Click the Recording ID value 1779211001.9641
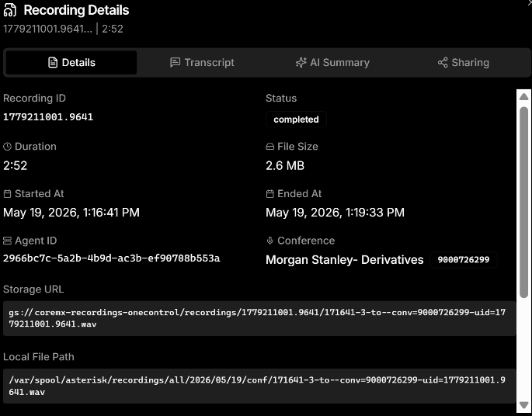Image resolution: width=532 pixels, height=416 pixels. pyautogui.click(x=48, y=117)
